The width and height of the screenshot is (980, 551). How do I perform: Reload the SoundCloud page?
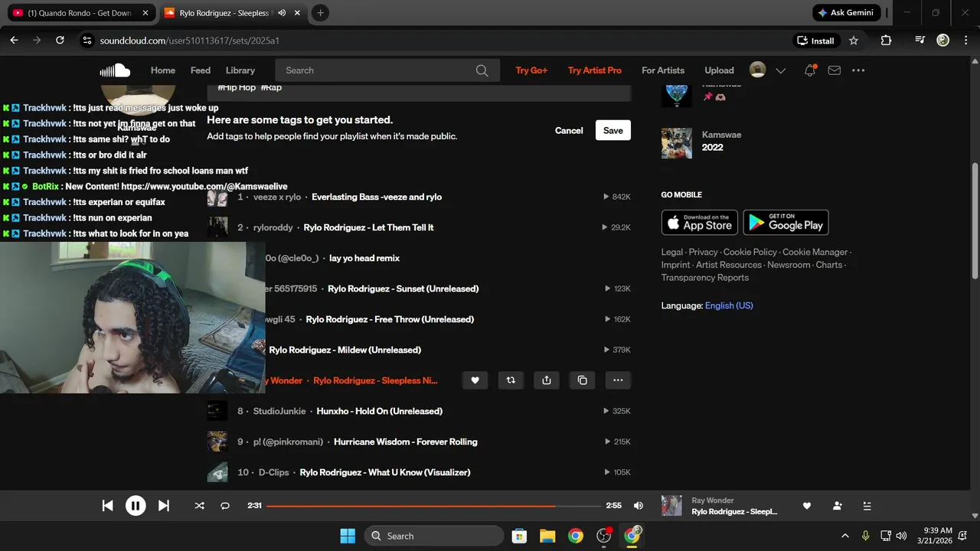[60, 41]
